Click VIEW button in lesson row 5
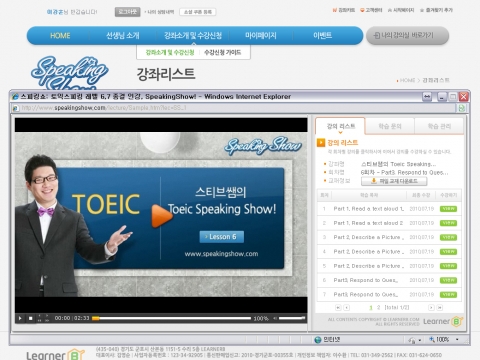This screenshot has height=360, width=480. pyautogui.click(x=448, y=266)
